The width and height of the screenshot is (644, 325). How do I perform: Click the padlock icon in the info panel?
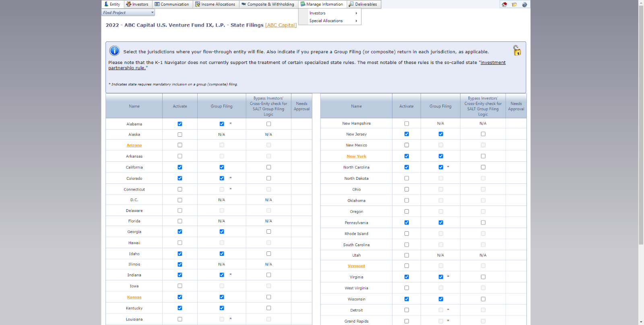tap(517, 50)
